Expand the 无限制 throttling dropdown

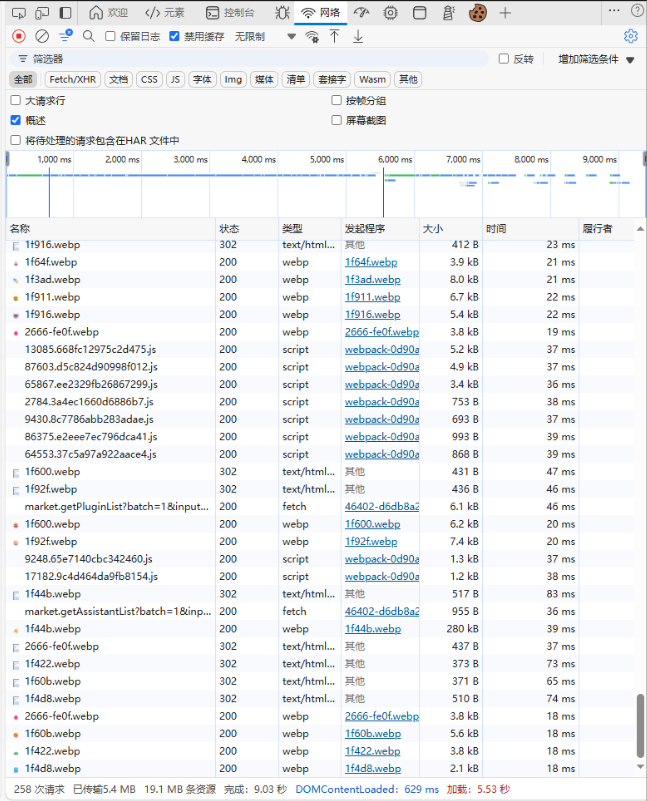click(291, 36)
